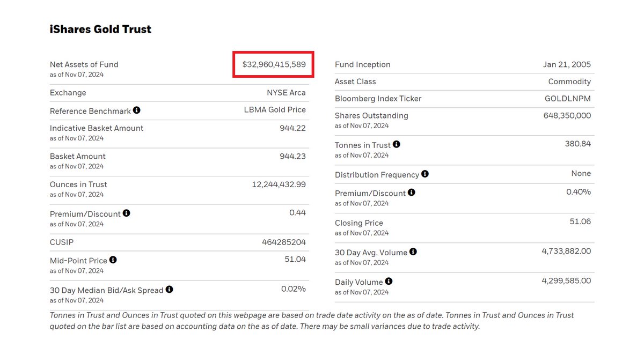Select the Ounces in Trust label
This screenshot has width=644, height=362.
78,184
